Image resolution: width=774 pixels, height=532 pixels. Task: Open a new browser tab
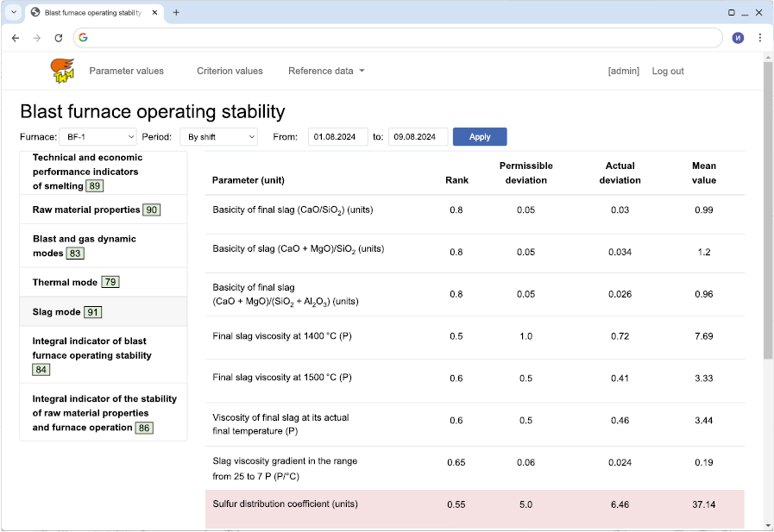tap(176, 13)
